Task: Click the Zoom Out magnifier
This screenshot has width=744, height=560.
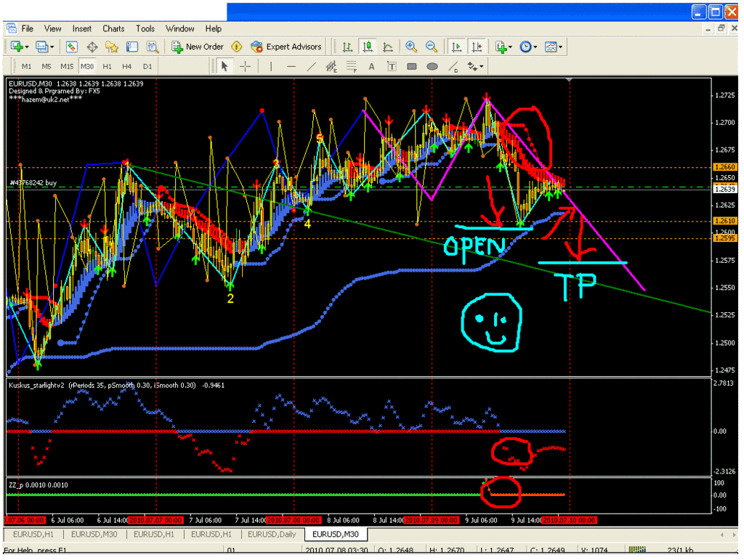Action: [x=432, y=46]
